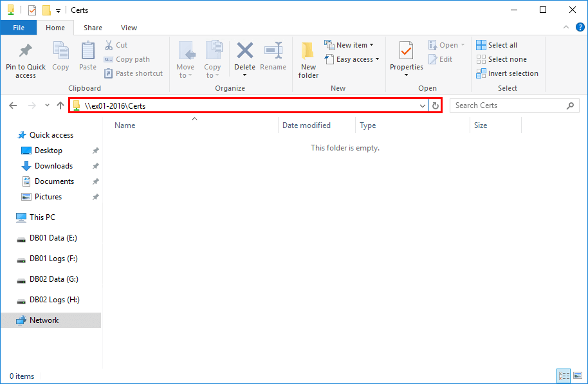Open the Move to menu
Screen dimensions: 588x384
185,60
